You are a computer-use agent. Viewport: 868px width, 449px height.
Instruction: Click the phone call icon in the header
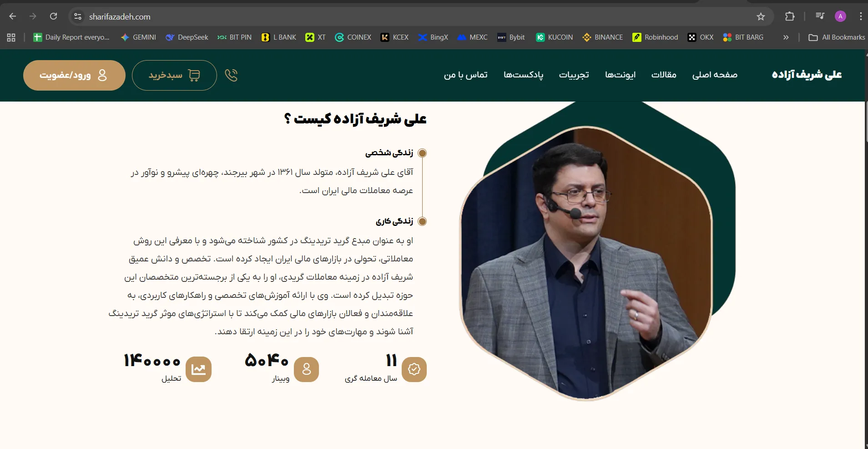point(232,75)
